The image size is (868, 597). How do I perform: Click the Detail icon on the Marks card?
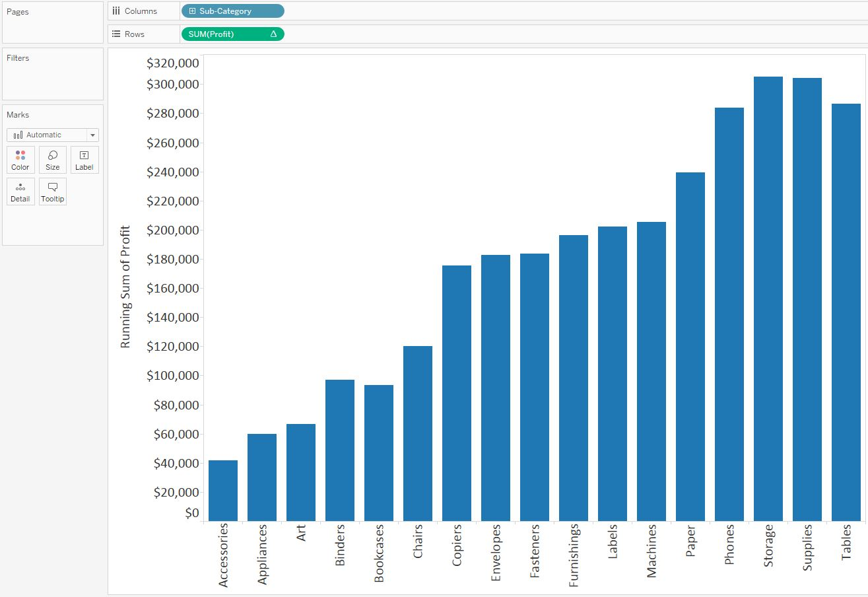pyautogui.click(x=20, y=191)
